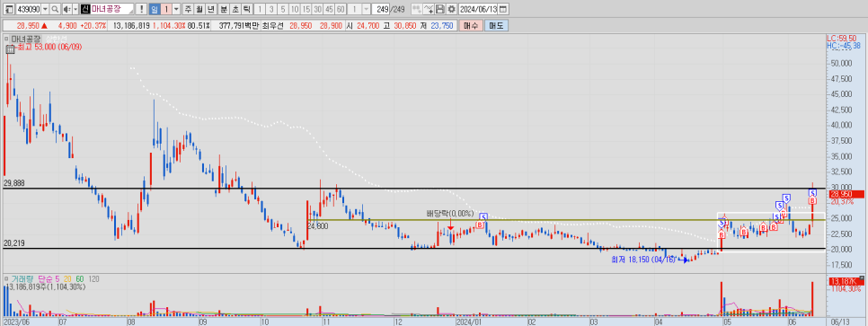Image resolution: width=868 pixels, height=326 pixels.
Task: Select the 5 interval preset button
Action: [283, 9]
